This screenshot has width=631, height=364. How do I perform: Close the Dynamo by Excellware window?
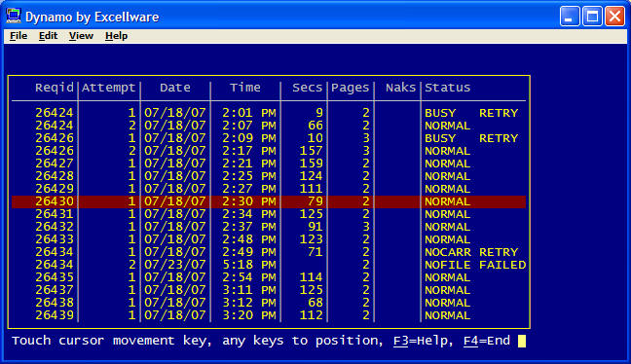(x=614, y=17)
